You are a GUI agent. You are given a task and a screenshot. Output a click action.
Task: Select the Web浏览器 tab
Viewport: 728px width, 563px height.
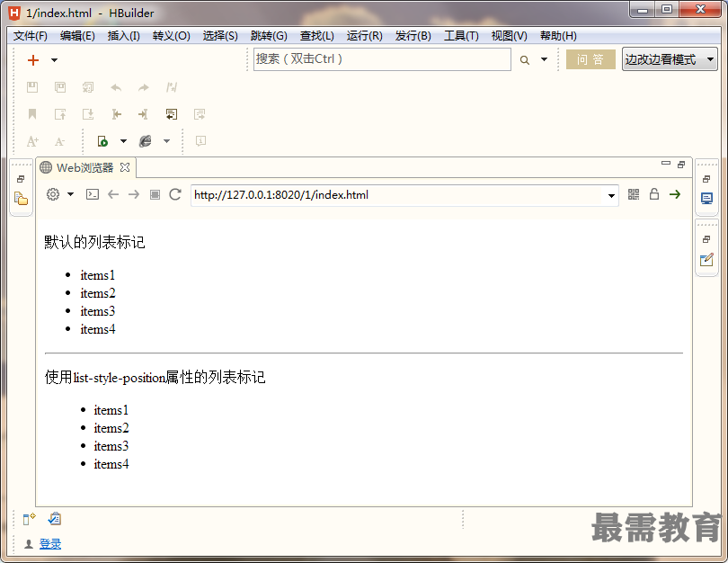click(x=84, y=167)
